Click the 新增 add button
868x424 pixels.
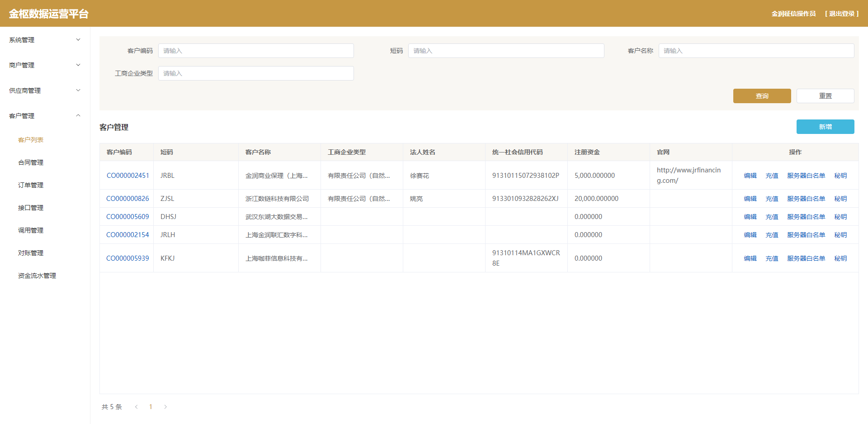point(826,127)
